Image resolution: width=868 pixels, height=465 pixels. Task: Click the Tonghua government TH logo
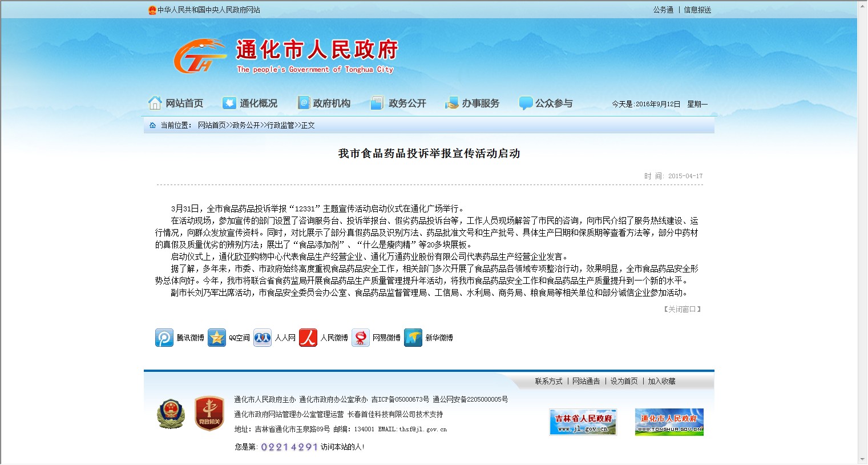(x=199, y=57)
